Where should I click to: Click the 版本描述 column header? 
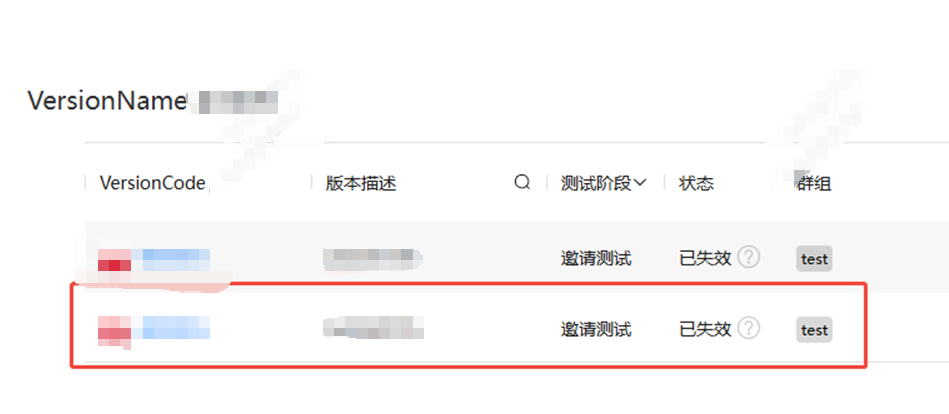(x=361, y=183)
